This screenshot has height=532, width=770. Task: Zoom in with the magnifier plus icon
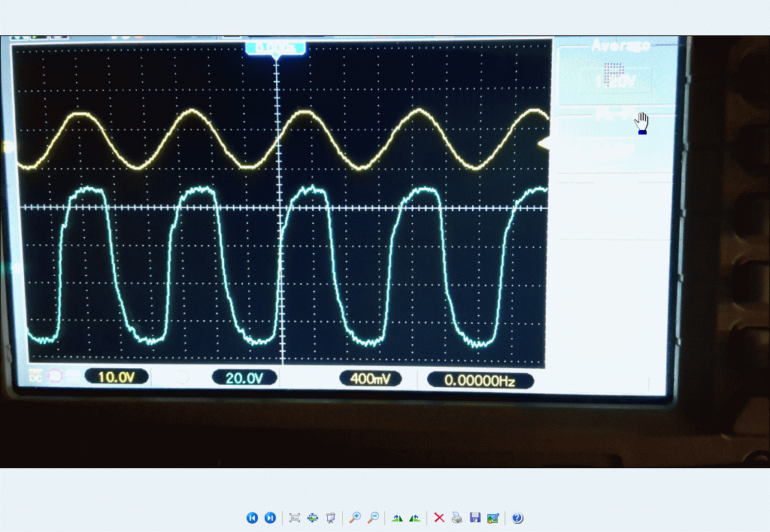tap(355, 518)
